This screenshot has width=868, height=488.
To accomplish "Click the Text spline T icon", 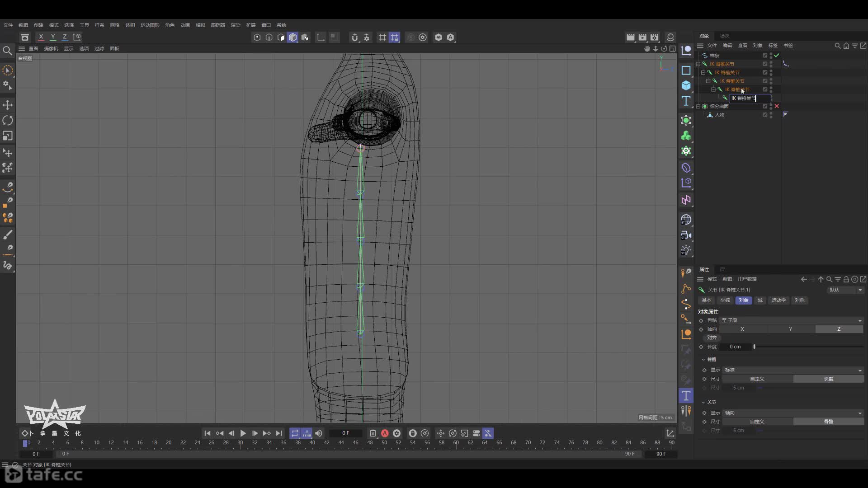I will [686, 101].
